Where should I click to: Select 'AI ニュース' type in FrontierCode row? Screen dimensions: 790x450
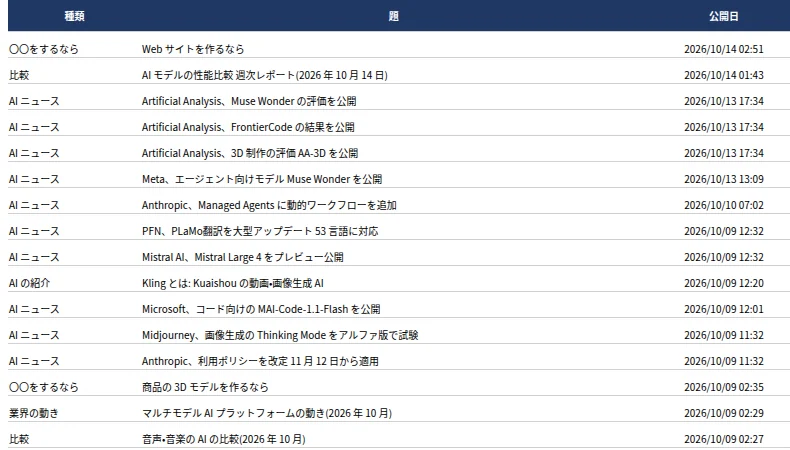[34, 127]
